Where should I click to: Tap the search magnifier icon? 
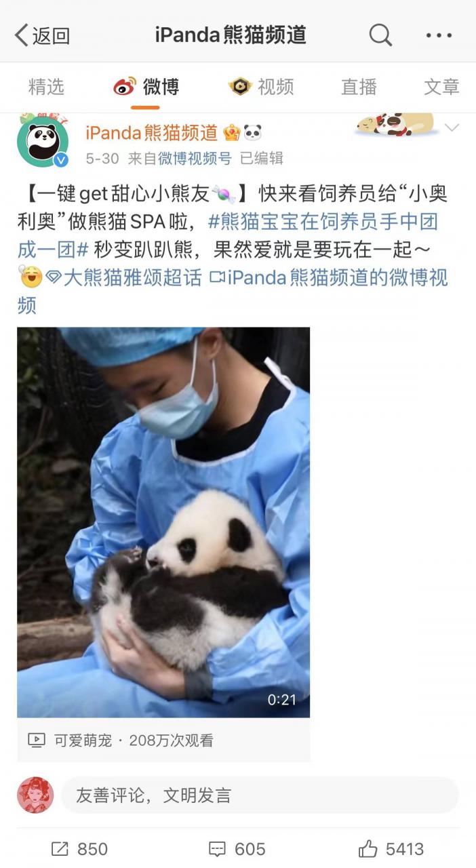pos(380,35)
